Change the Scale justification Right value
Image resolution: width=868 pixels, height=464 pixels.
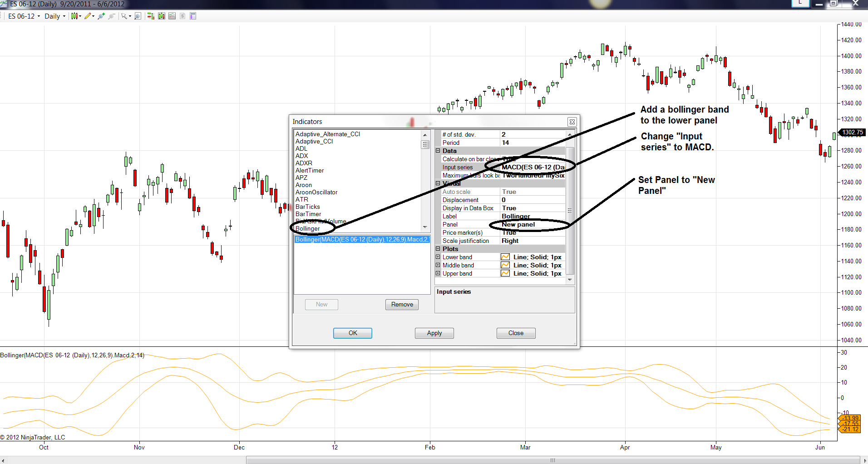tap(533, 241)
